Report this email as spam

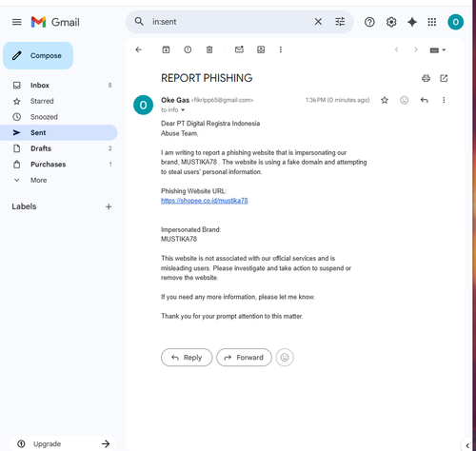point(188,49)
